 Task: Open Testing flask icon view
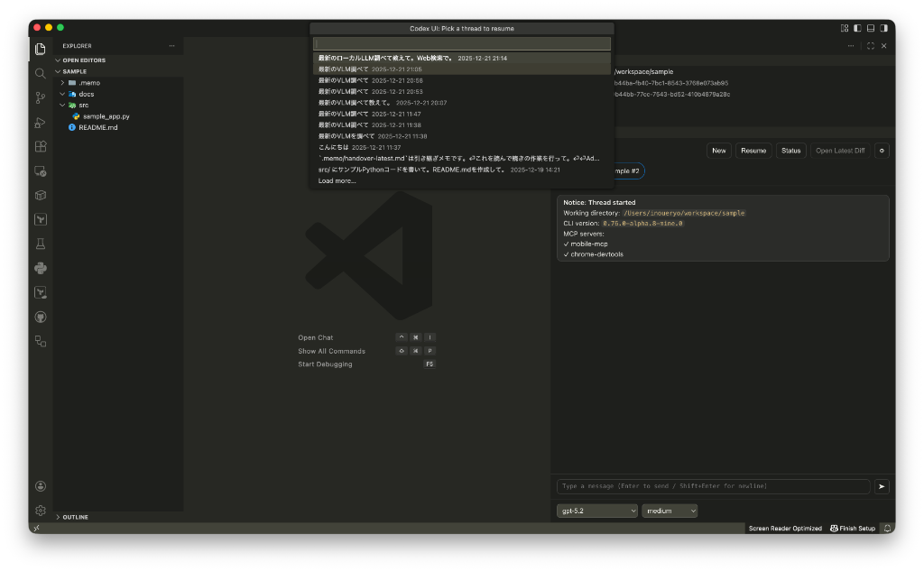pos(41,244)
